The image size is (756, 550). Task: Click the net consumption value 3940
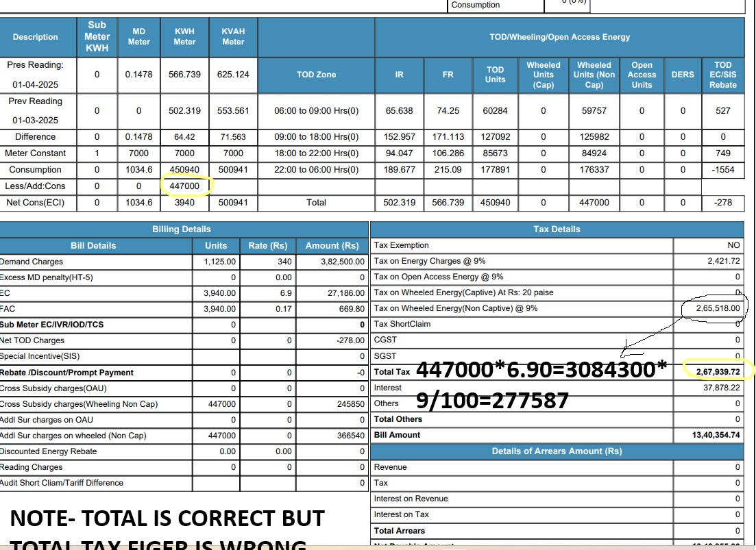coord(184,202)
